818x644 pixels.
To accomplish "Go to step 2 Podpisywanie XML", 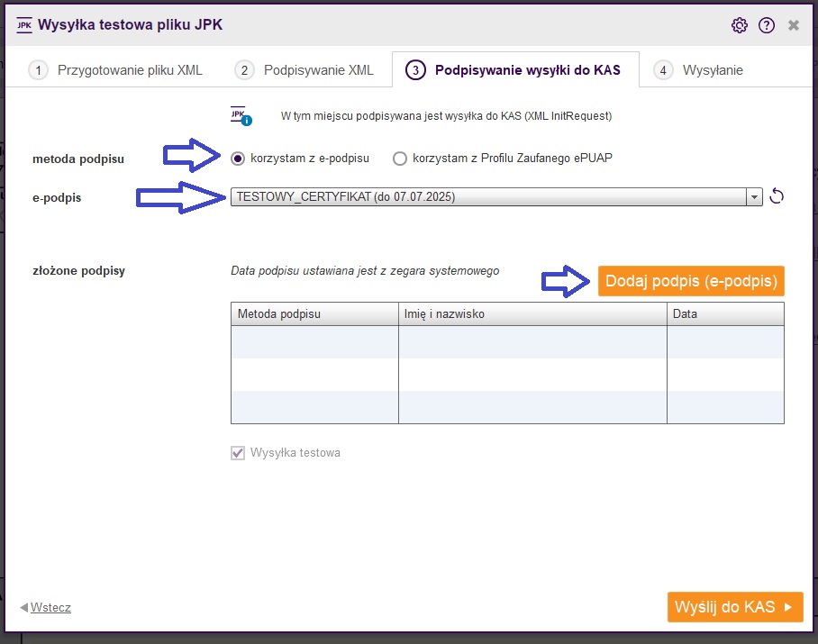I will (x=304, y=70).
